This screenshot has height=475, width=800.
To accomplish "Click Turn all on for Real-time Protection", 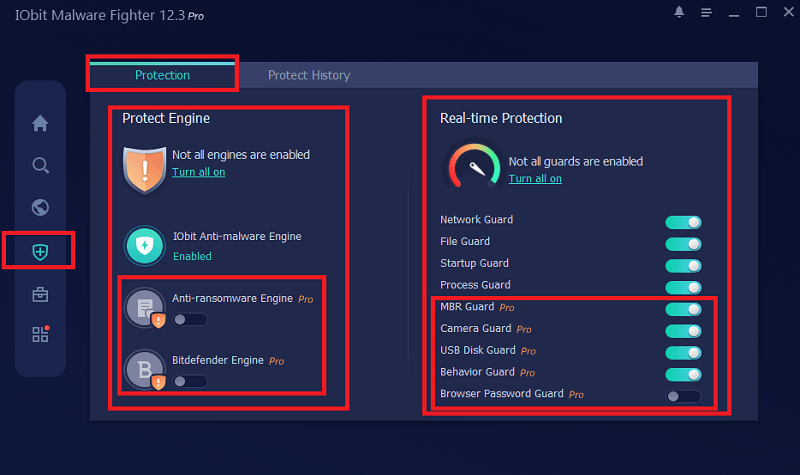I will (535, 179).
